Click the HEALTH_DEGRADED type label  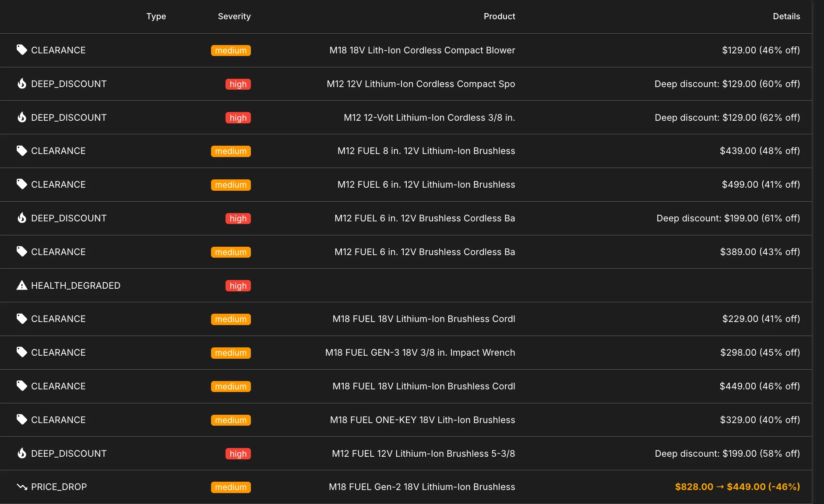[76, 286]
